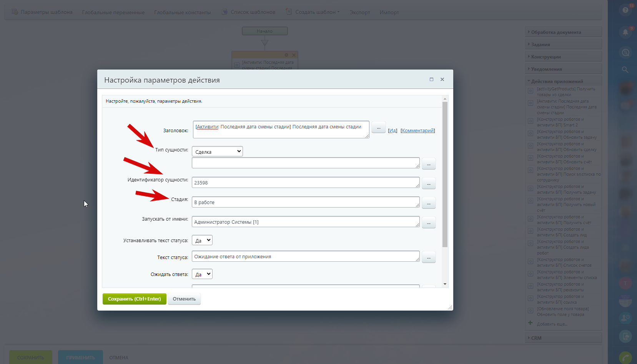Viewport: 637px width, 364px height.
Task: Open the Тип сущности dropdown
Action: pyautogui.click(x=217, y=151)
